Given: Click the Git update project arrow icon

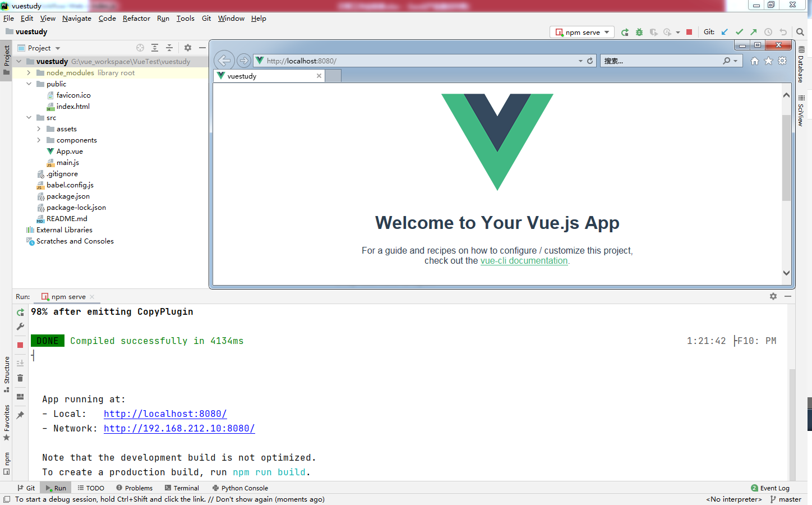Looking at the screenshot, I should (x=725, y=32).
